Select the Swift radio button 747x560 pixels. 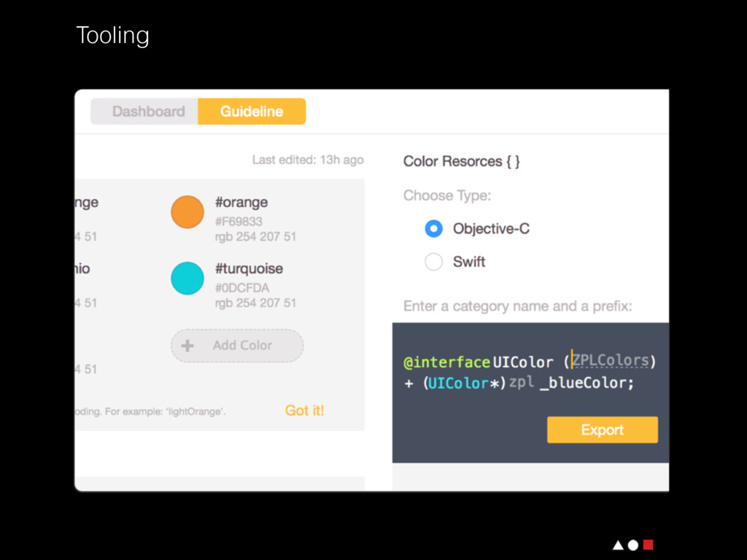434,262
